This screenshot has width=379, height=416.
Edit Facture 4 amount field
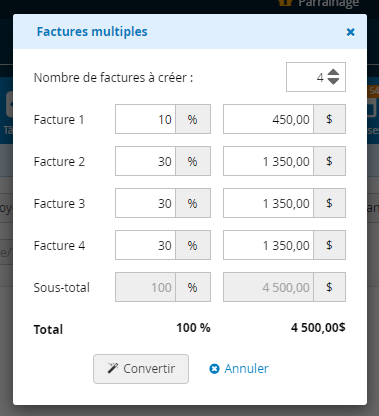(268, 245)
